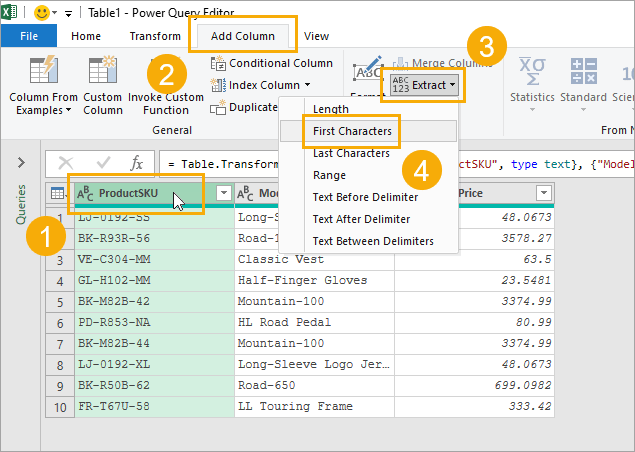
Task: Click cell LJ-0192-XL
Action: (x=154, y=365)
